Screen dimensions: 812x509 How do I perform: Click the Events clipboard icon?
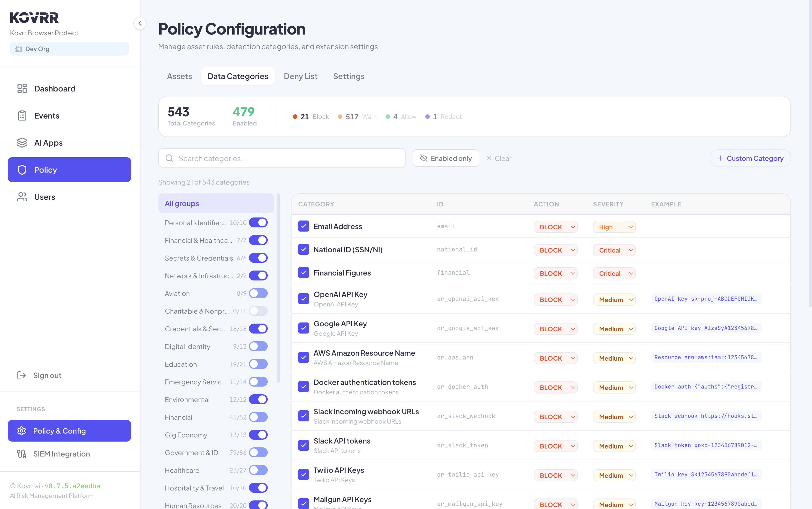(22, 116)
